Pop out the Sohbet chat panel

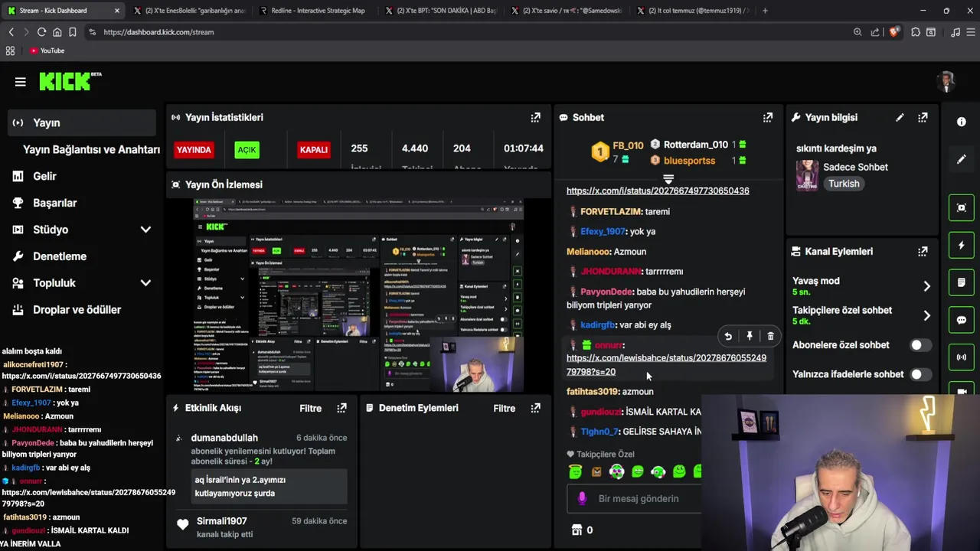pyautogui.click(x=767, y=117)
